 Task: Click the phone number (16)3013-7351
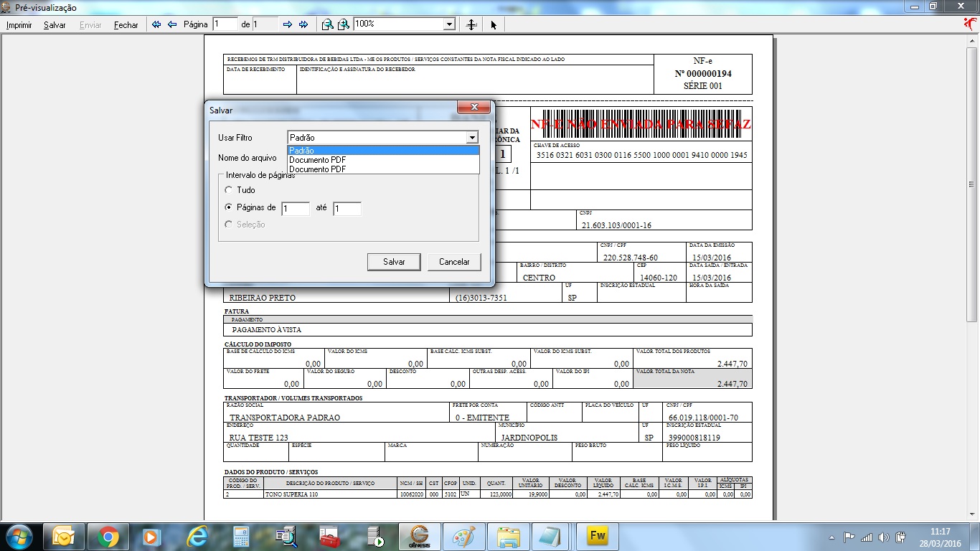481,298
